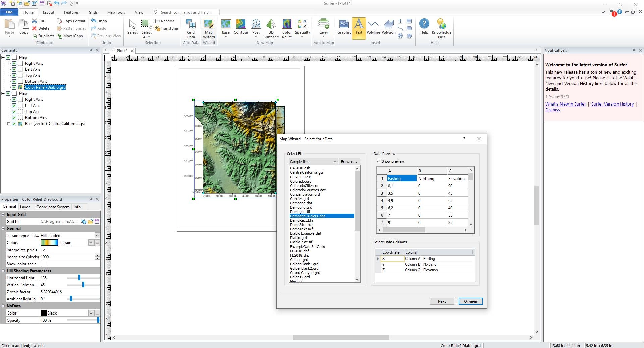Click the Post map icon
Image resolution: width=644 pixels, height=348 pixels.
[x=256, y=28]
